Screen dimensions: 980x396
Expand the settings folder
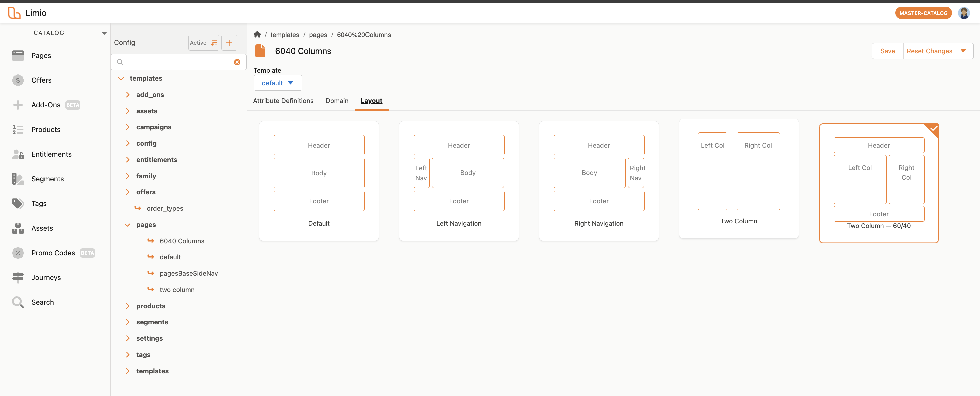pyautogui.click(x=127, y=339)
